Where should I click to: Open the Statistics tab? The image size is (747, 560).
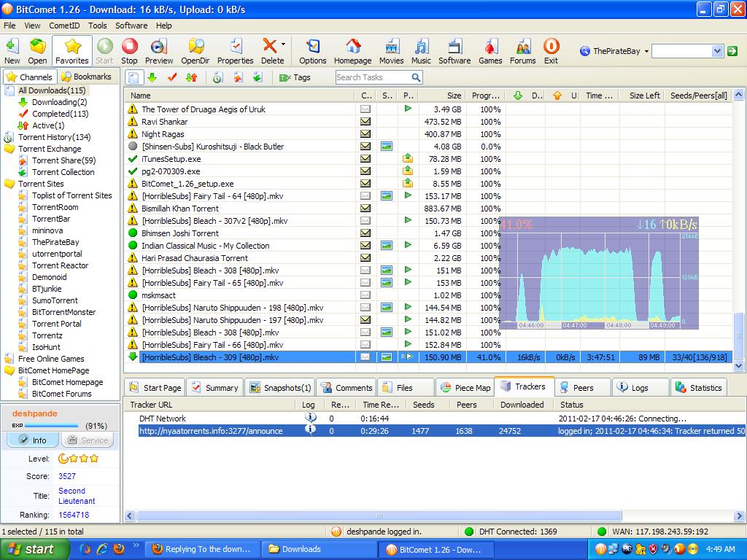click(698, 388)
